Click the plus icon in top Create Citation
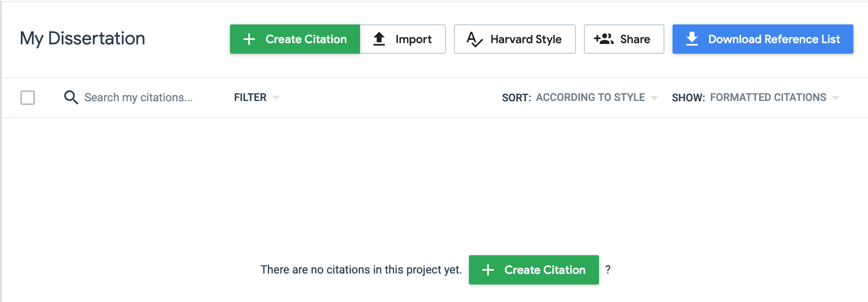 [249, 39]
